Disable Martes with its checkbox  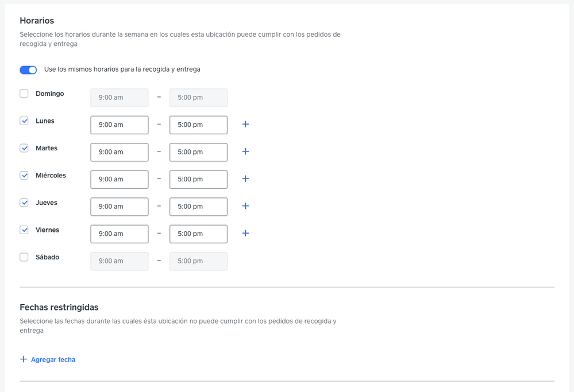[24, 148]
